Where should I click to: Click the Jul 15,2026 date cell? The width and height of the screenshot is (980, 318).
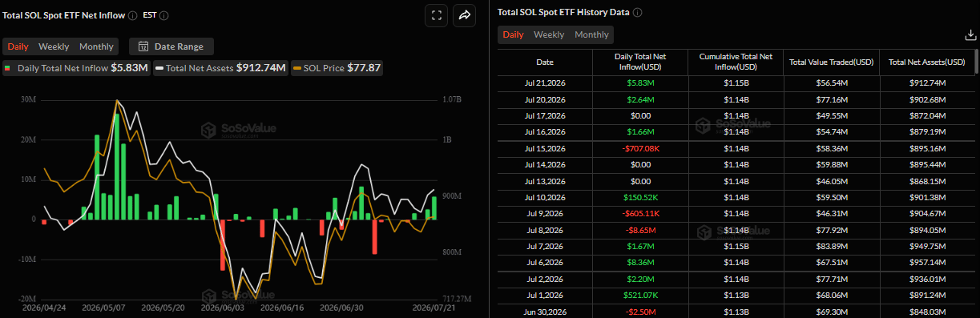coord(544,148)
